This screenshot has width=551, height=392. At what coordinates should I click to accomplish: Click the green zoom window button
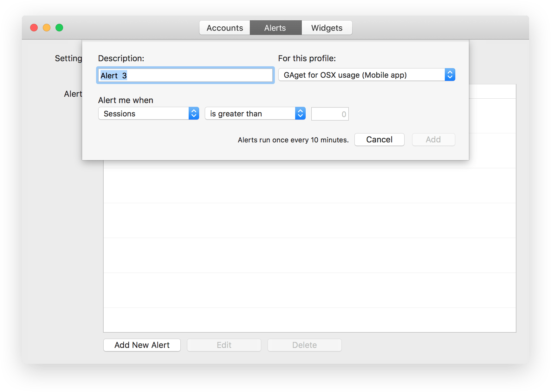[59, 28]
